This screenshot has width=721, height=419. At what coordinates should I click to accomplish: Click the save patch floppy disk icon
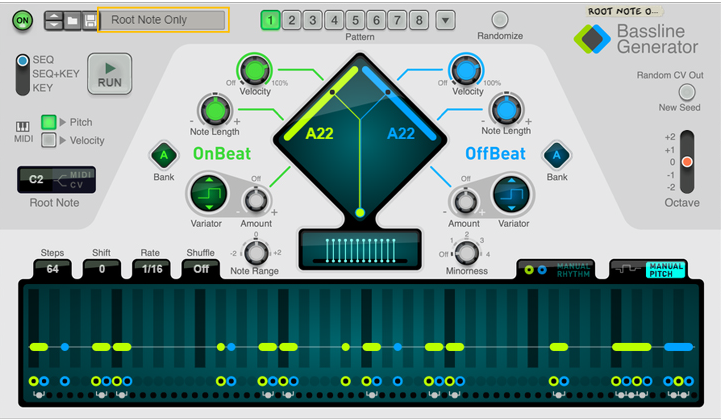click(89, 20)
